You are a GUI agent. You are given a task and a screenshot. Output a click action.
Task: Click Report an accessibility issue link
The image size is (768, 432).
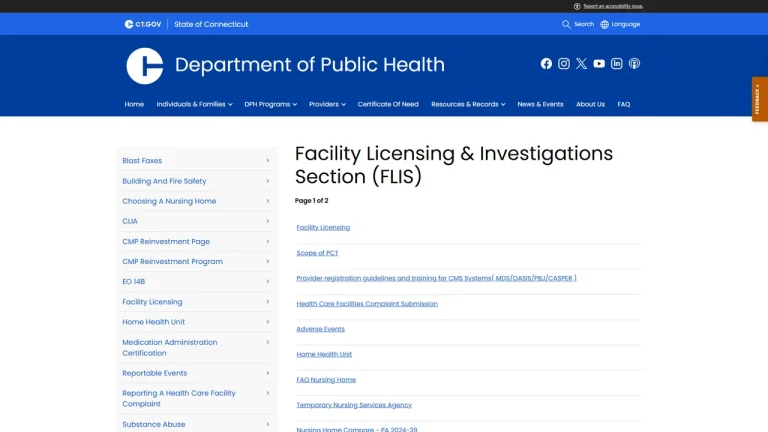613,6
